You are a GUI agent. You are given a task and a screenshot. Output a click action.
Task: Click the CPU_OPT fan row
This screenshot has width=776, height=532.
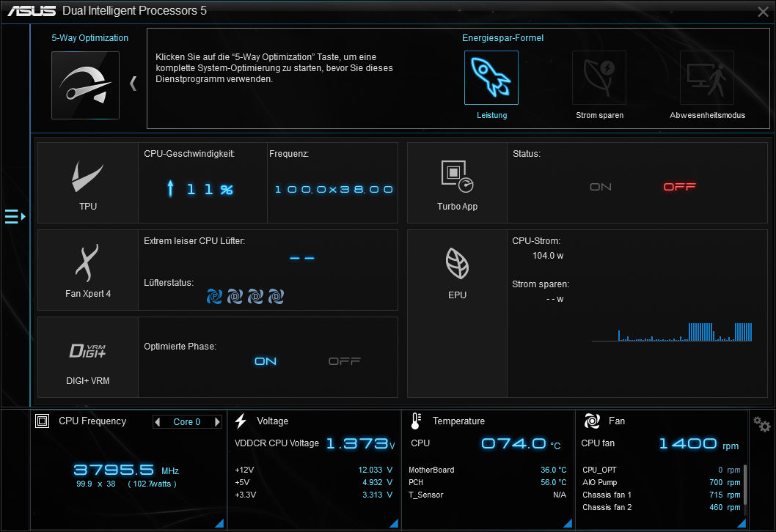point(661,470)
